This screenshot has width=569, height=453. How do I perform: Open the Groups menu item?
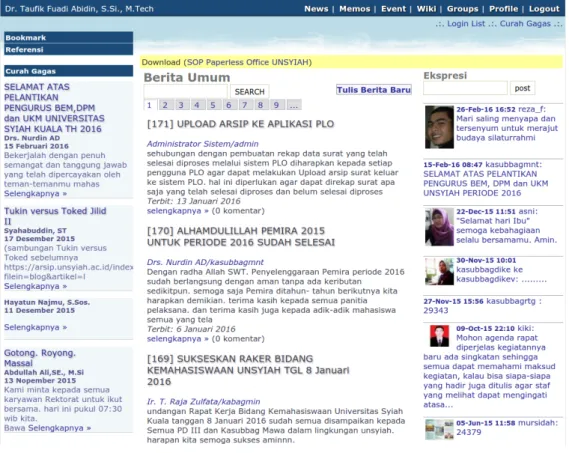click(462, 9)
